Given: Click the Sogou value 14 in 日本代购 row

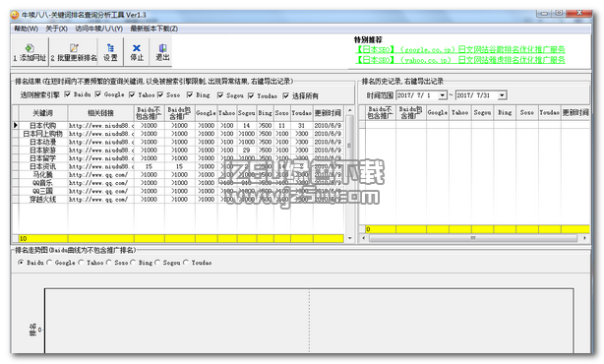Looking at the screenshot, I should (247, 126).
